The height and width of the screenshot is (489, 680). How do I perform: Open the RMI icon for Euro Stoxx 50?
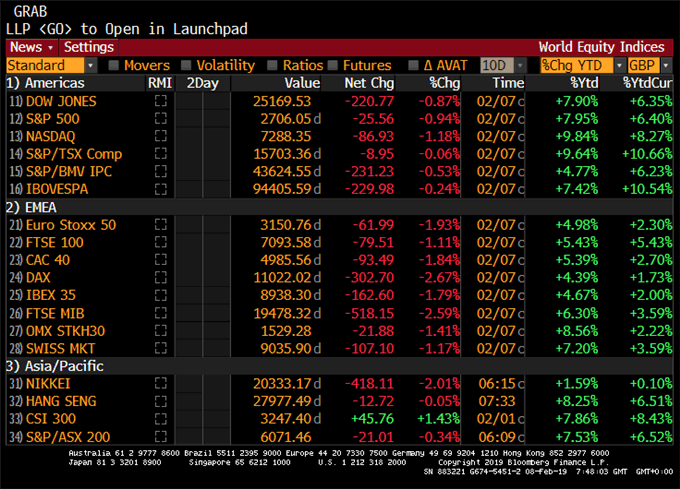click(x=160, y=225)
